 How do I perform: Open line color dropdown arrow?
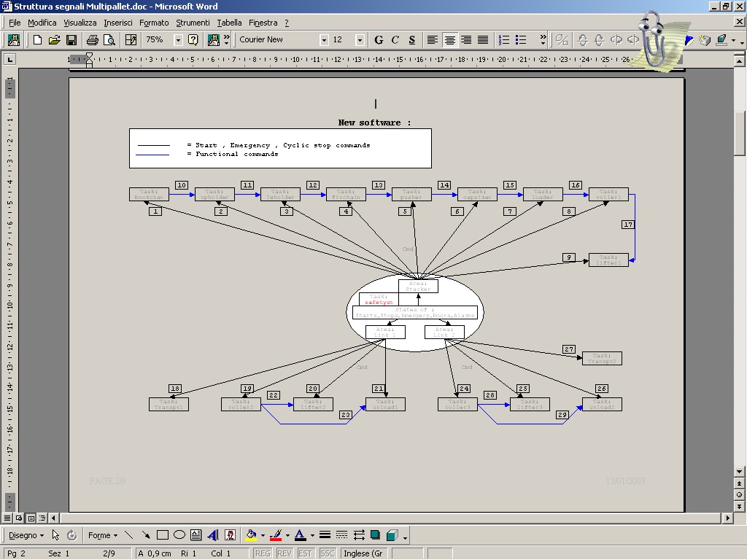[287, 535]
